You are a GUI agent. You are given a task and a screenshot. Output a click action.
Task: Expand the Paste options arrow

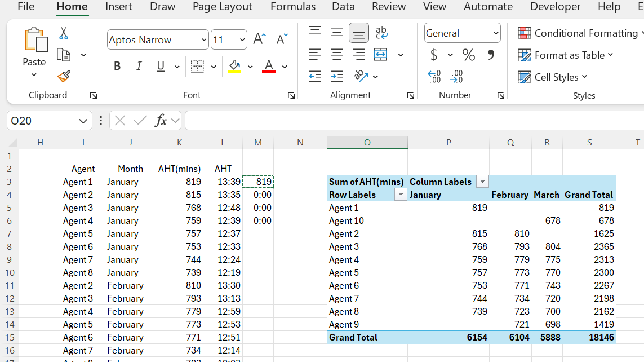[x=34, y=75]
